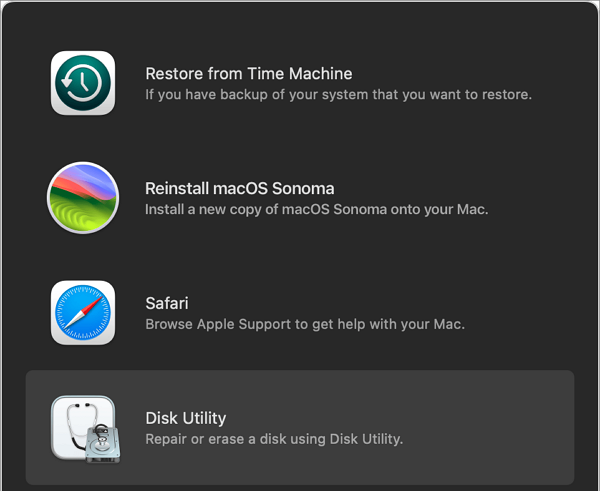Select the "Restore from Time Machine" title
Image resolution: width=600 pixels, height=491 pixels.
pyautogui.click(x=248, y=73)
